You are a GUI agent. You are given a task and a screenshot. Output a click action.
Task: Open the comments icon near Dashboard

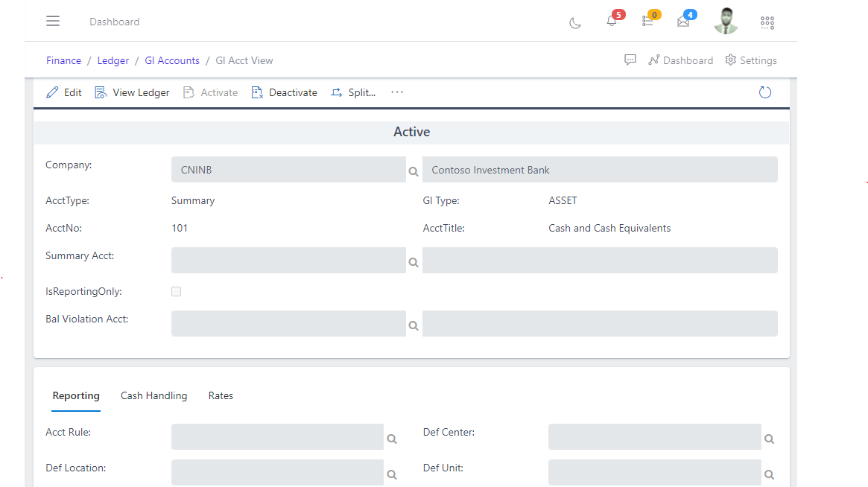tap(630, 59)
